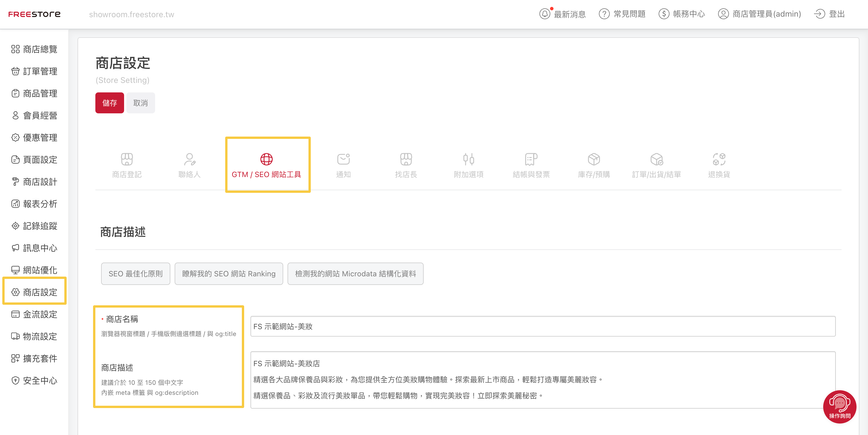Open 商店管理員(admin) account text

767,14
